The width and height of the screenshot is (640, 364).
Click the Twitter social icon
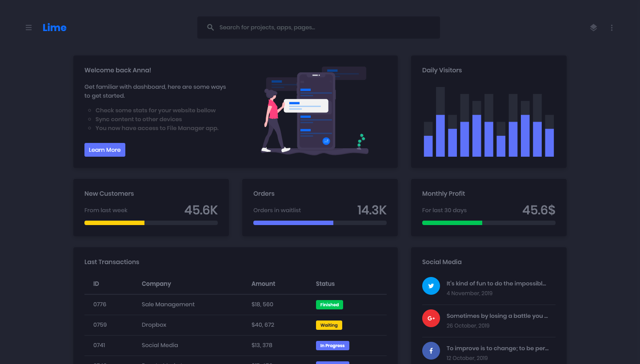[x=431, y=286]
